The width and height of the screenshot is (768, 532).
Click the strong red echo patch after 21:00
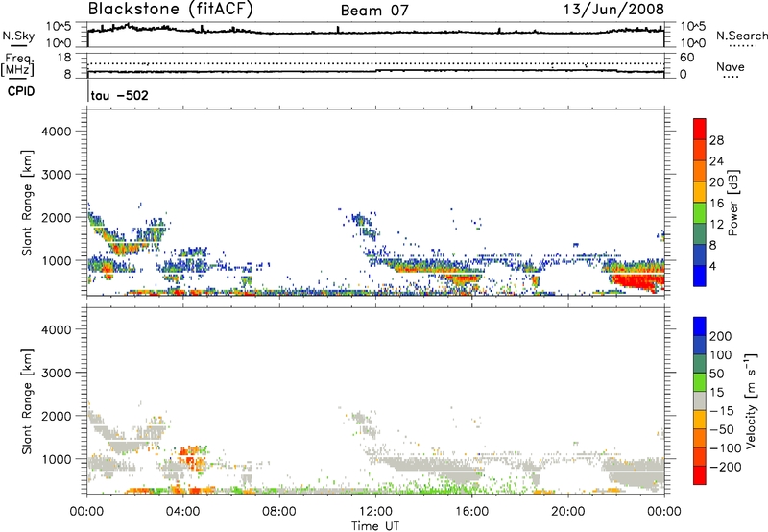click(x=638, y=281)
